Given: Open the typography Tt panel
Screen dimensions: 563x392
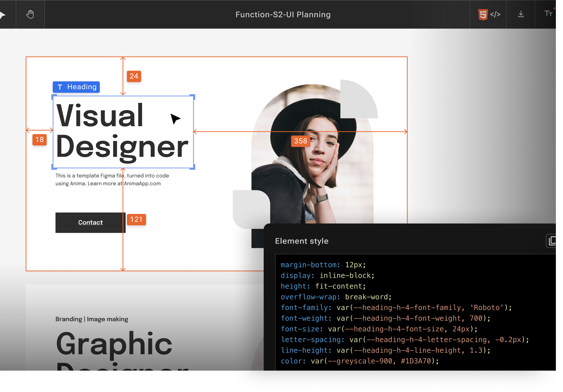Looking at the screenshot, I should click(548, 14).
